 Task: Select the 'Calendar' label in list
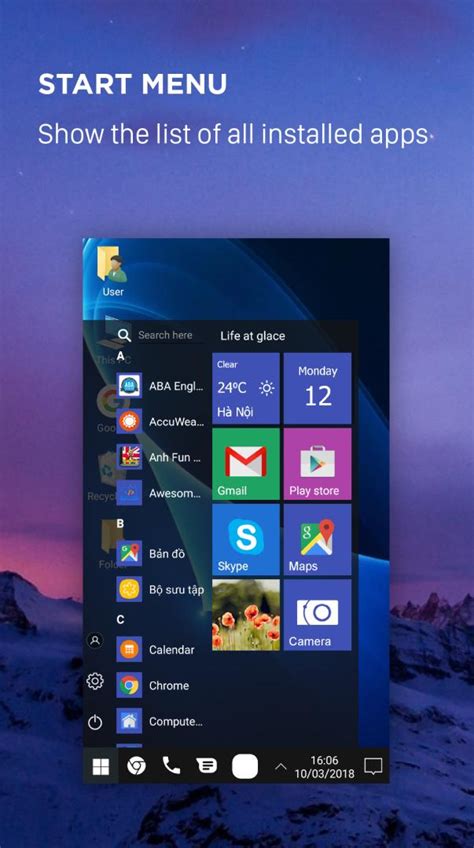point(172,650)
